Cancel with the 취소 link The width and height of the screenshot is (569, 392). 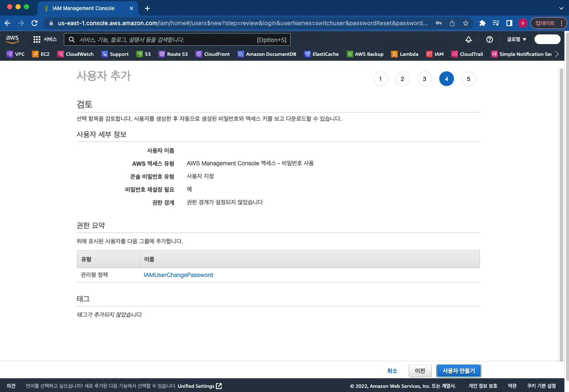click(392, 371)
